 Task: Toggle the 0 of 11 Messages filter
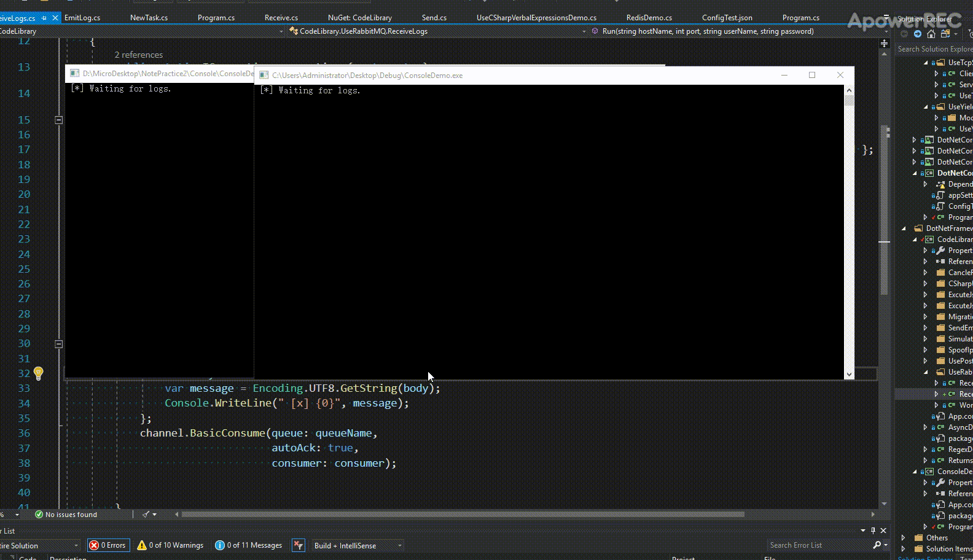(249, 545)
